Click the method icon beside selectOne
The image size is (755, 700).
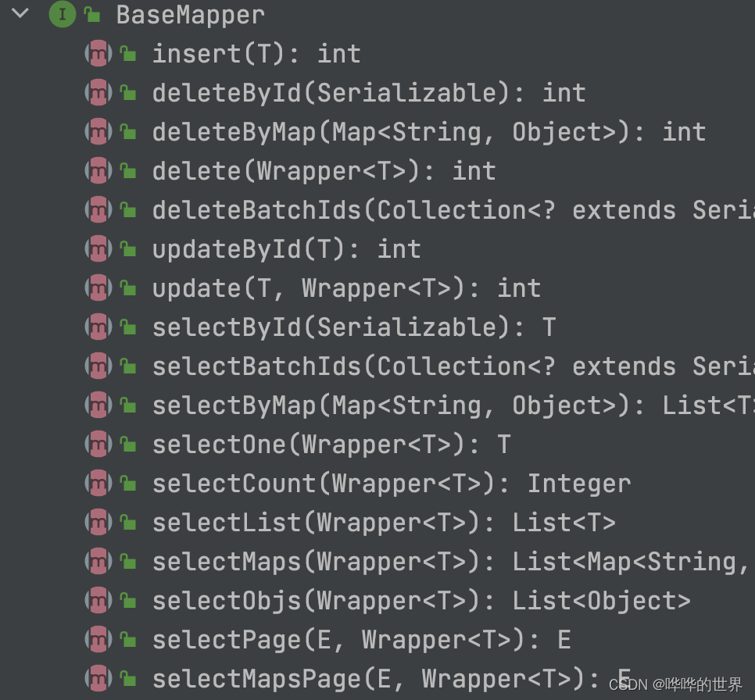98,444
